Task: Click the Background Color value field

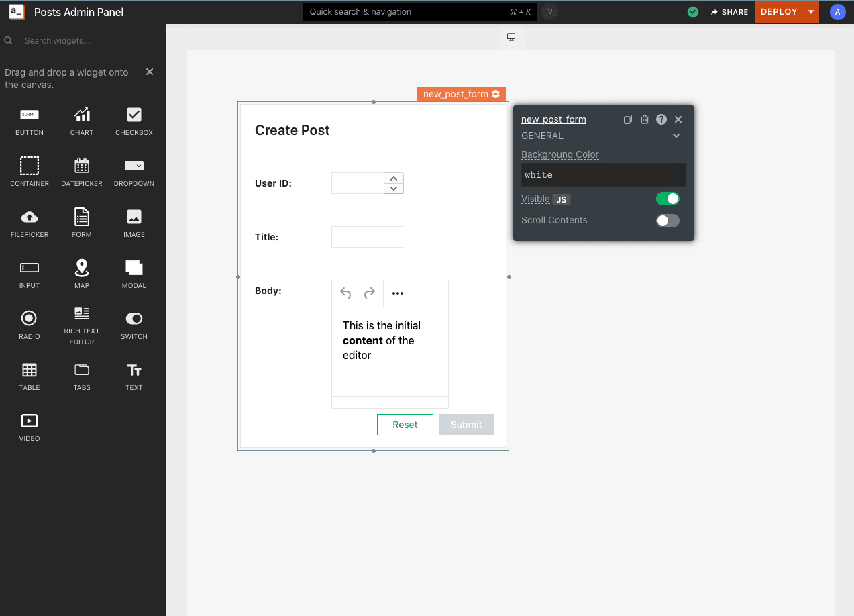Action: (x=603, y=175)
